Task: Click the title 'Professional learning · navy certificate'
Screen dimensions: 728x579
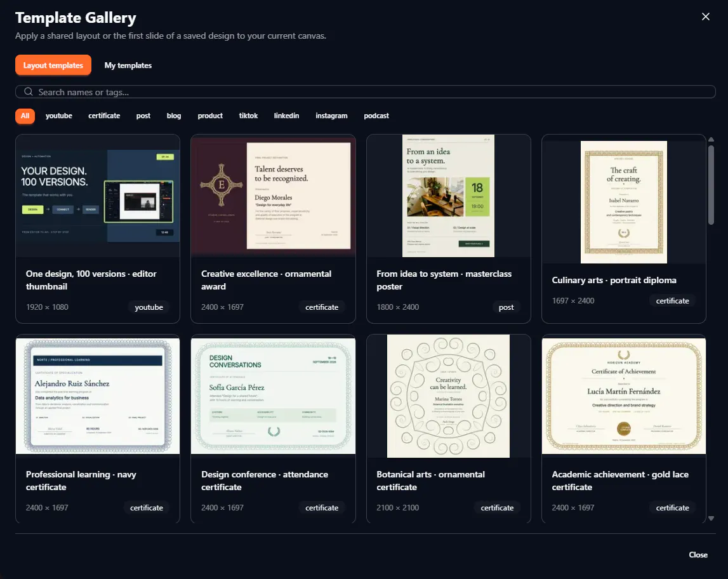Action: point(81,481)
